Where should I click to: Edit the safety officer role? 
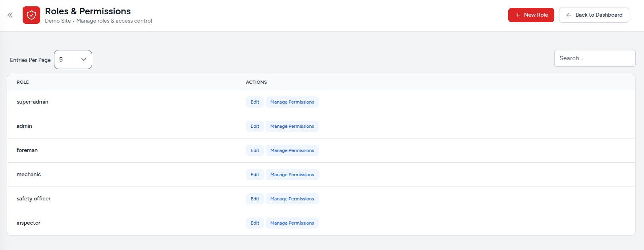pos(255,199)
